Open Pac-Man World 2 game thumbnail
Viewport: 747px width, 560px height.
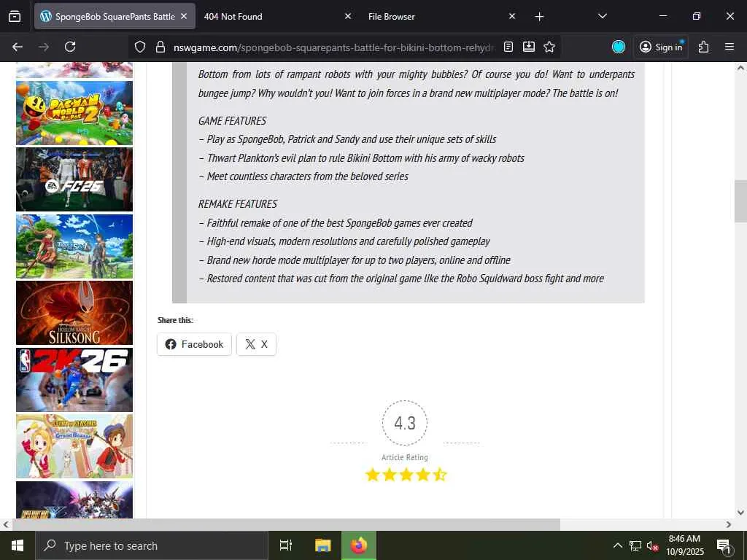[x=74, y=113]
